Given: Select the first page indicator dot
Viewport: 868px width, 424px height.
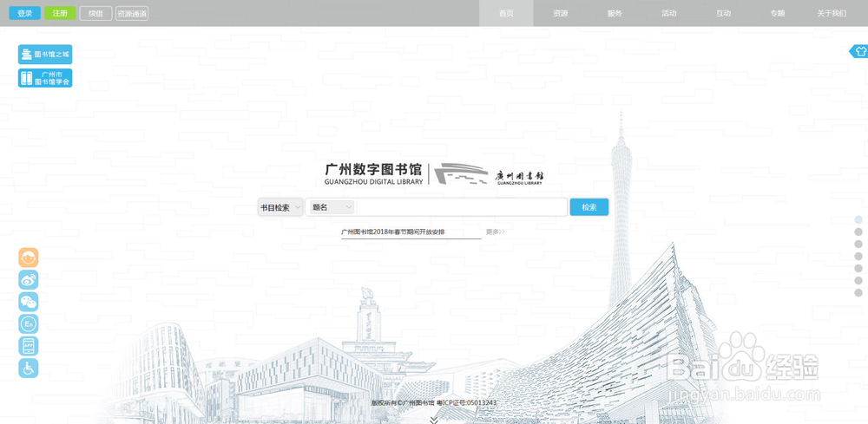Looking at the screenshot, I should tap(858, 219).
